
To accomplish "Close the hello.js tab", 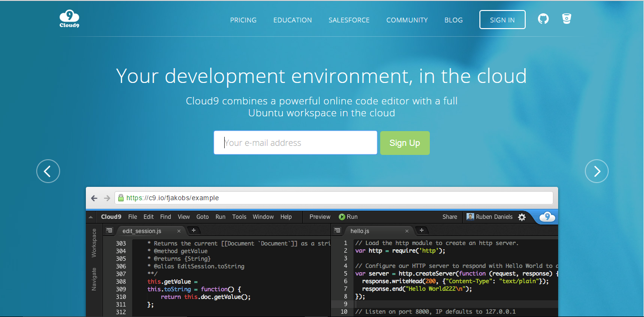I will (406, 231).
